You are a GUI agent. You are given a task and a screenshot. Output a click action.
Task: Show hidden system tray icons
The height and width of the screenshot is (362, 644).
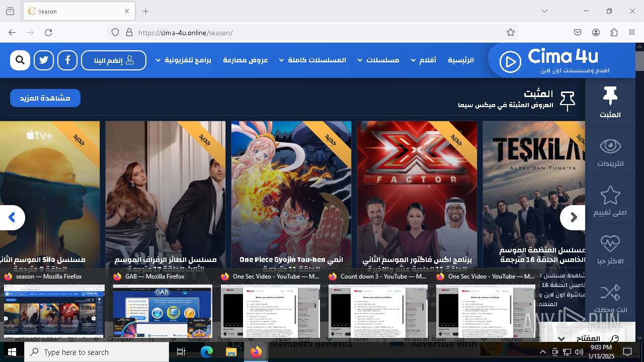point(542,352)
